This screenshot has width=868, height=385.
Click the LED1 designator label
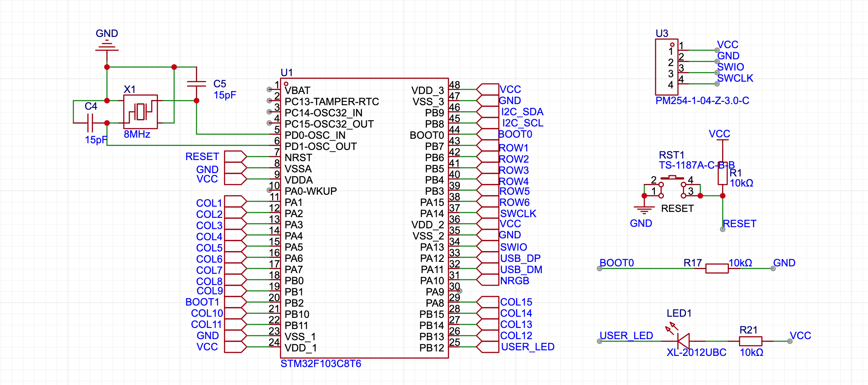[679, 313]
